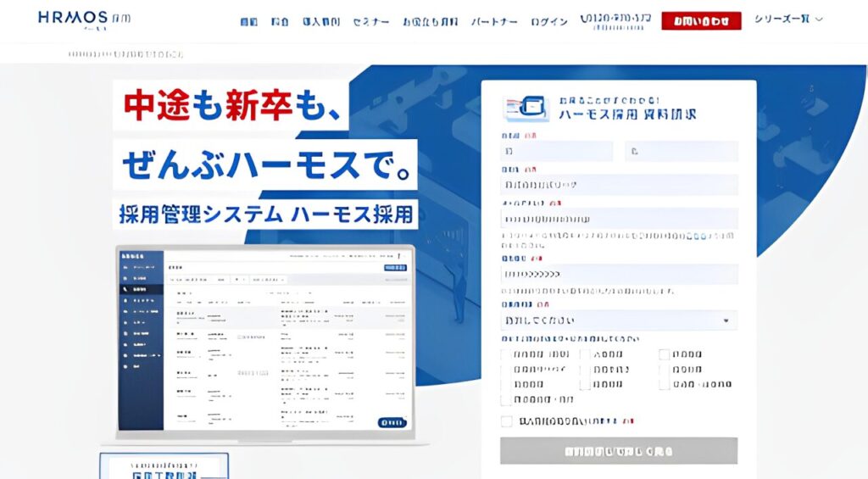868x479 pixels.
Task: Check the top-left box in the checkbox grid
Action: pyautogui.click(x=507, y=354)
